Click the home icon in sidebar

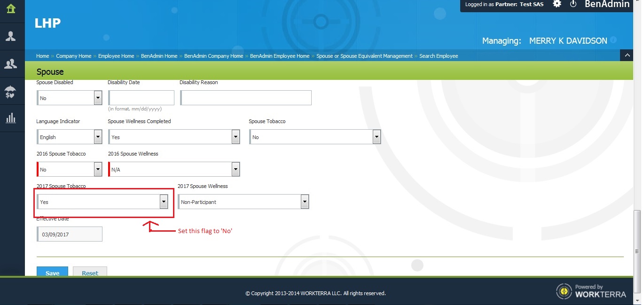(x=11, y=9)
